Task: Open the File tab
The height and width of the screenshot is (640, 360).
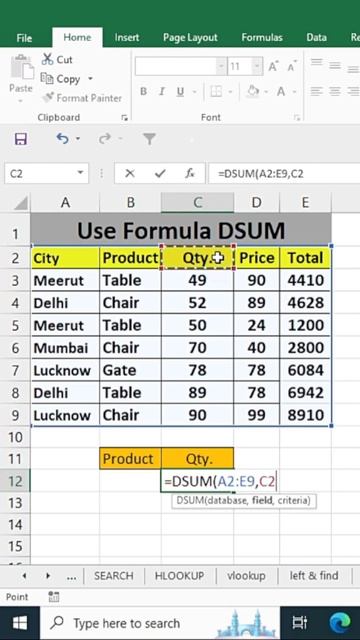Action: coord(24,38)
